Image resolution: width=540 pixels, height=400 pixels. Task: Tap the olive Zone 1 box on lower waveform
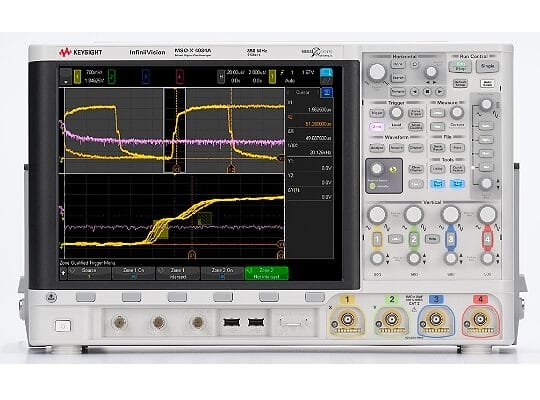point(160,229)
